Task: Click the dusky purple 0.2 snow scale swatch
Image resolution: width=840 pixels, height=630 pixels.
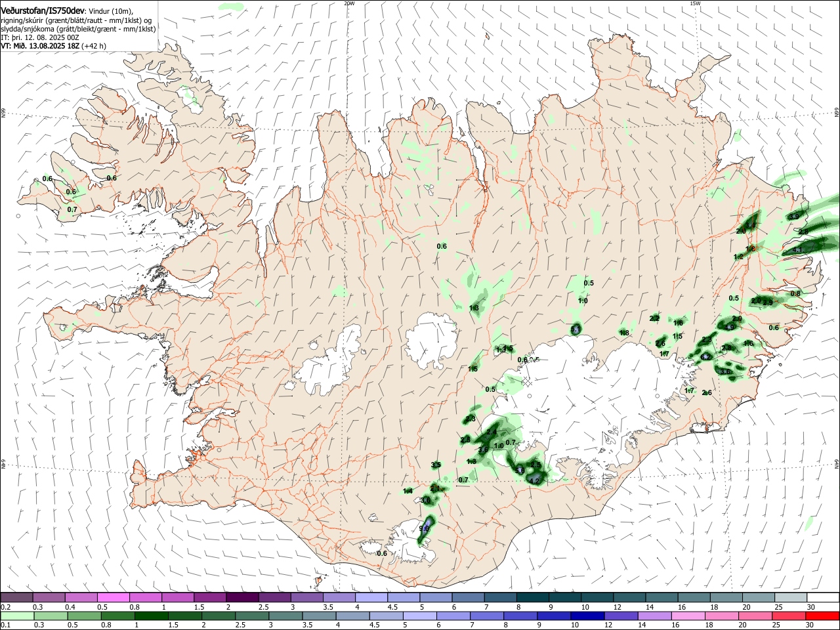Action: click(x=16, y=597)
